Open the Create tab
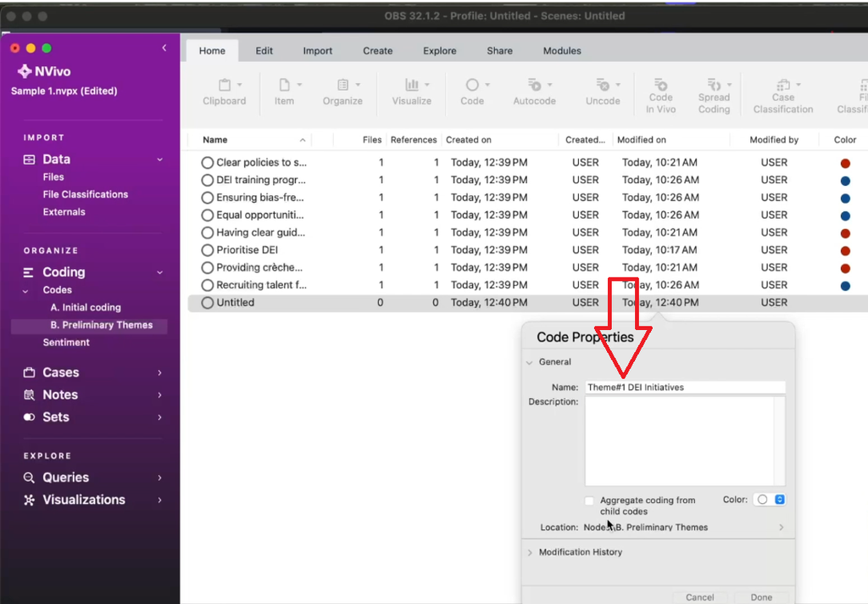868x604 pixels. tap(377, 50)
